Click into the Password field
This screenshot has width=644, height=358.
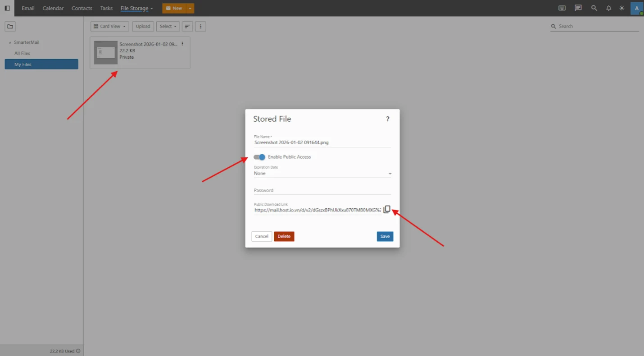[322, 190]
